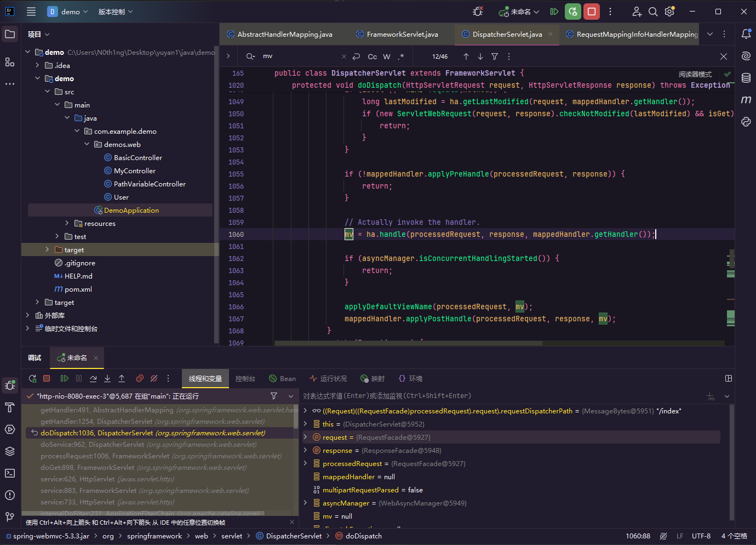The image size is (756, 545).
Task: Step out in the debugger toolbar
Action: [122, 378]
